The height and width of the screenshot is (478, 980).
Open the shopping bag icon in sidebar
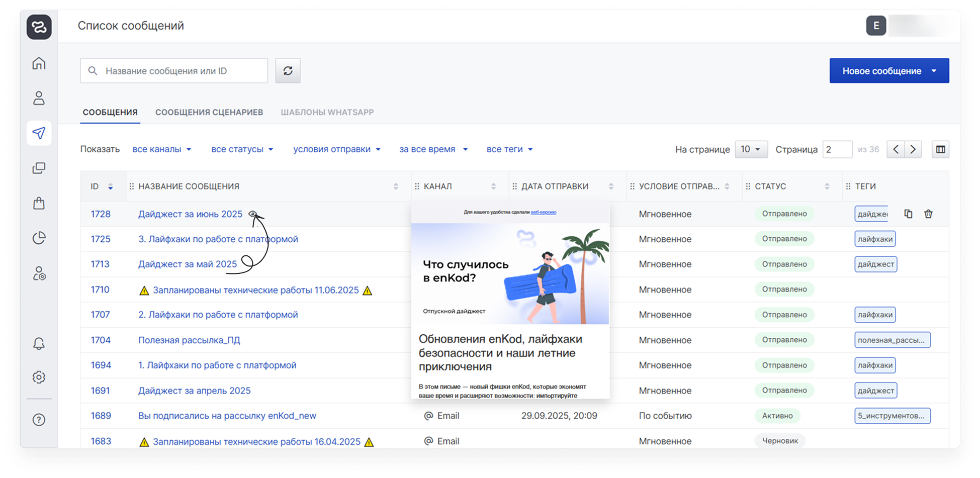(x=39, y=203)
